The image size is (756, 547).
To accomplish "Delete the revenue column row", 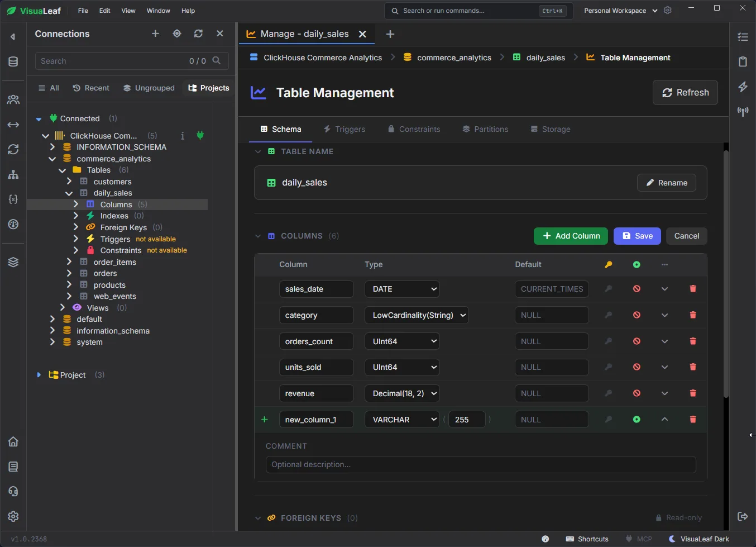I will [x=693, y=393].
